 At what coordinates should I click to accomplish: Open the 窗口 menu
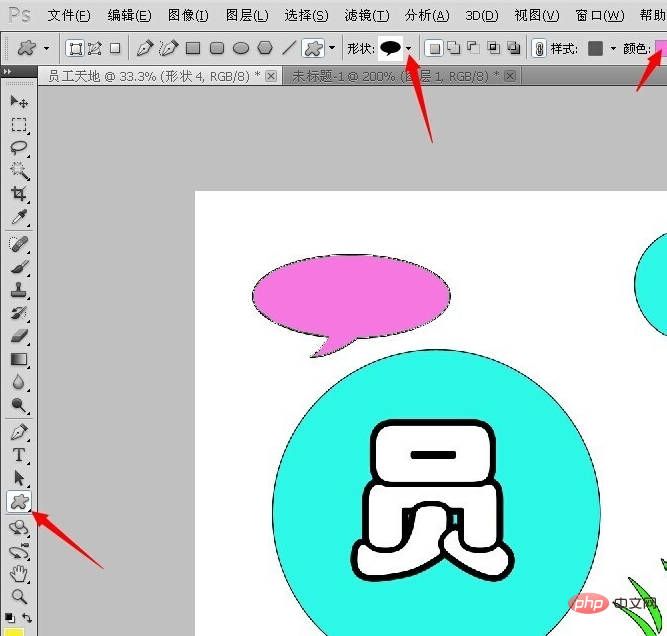coord(600,16)
